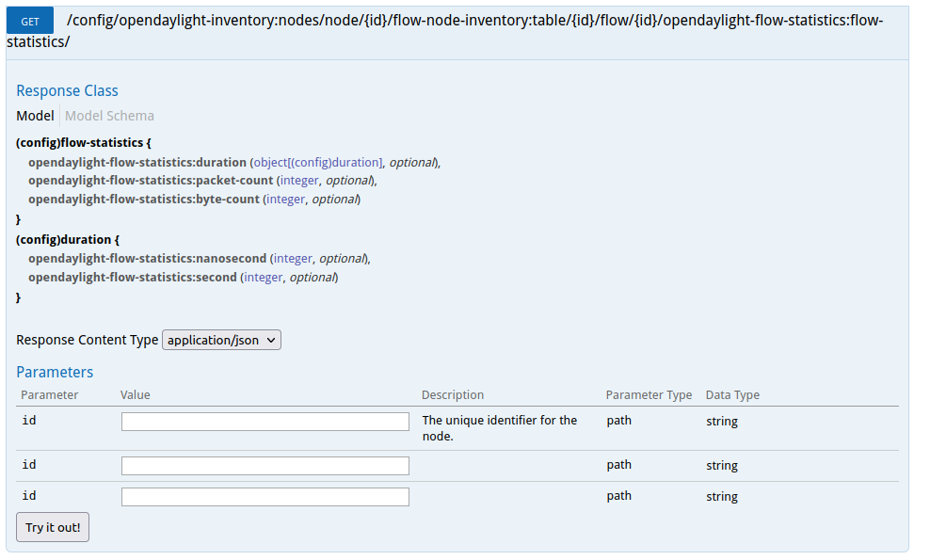
Task: Click the Parameters section heading
Action: 55,372
